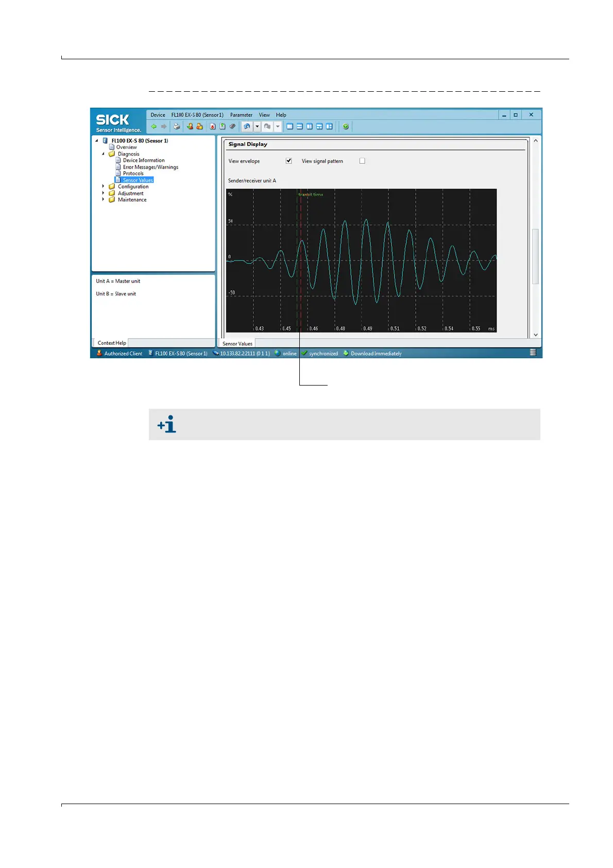The height and width of the screenshot is (868, 613).
Task: Click the green help icon in toolbar
Action: pyautogui.click(x=346, y=126)
